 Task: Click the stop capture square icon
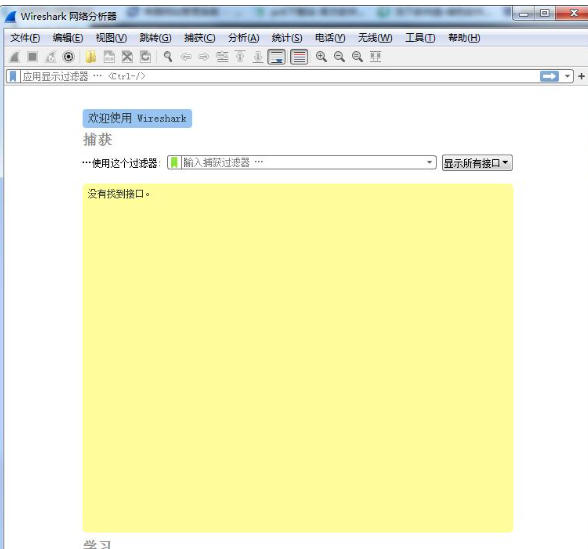[x=33, y=57]
